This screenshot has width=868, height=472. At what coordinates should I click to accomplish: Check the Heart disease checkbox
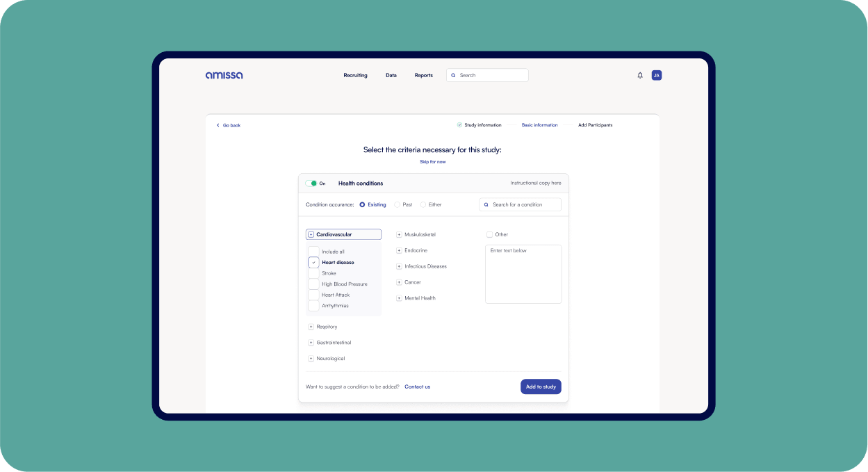tap(313, 263)
